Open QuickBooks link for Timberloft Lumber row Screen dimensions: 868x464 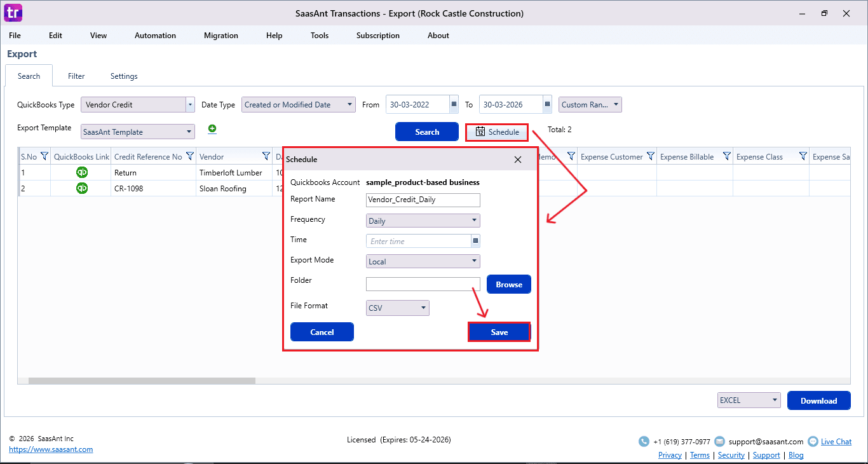[82, 172]
